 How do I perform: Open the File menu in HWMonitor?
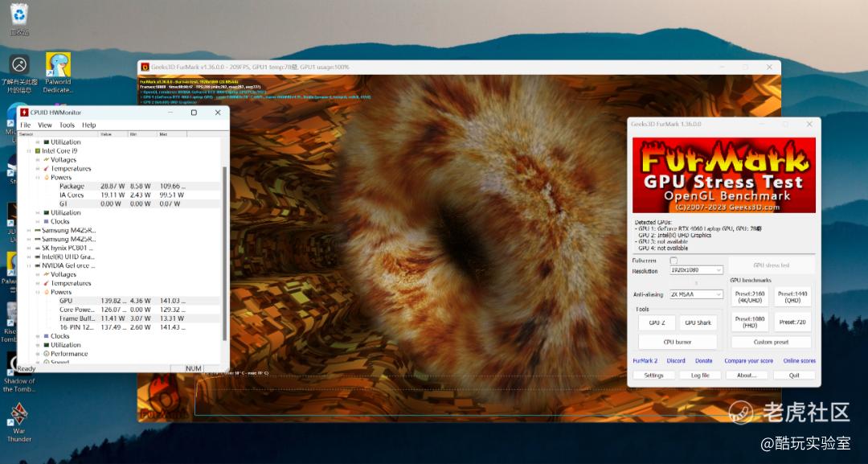coord(26,125)
